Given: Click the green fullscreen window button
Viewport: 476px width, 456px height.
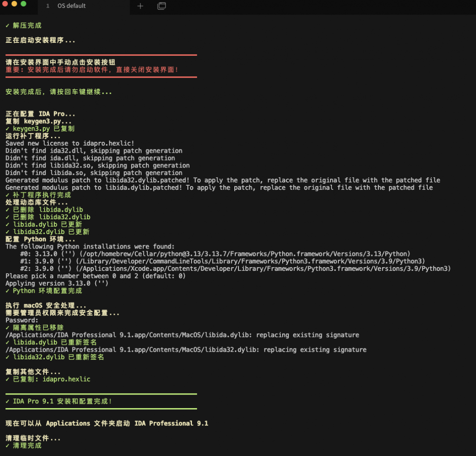Looking at the screenshot, I should coord(23,4).
